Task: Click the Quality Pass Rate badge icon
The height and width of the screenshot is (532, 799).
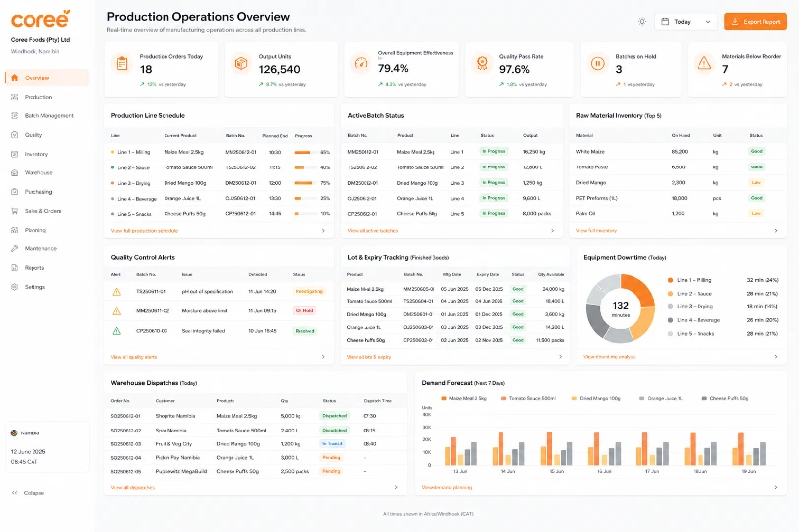Action: click(482, 64)
